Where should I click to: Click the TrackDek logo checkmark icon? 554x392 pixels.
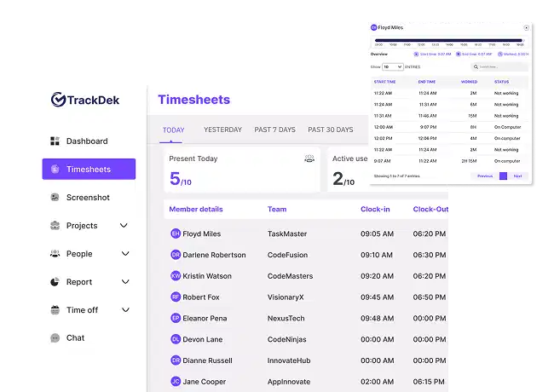tap(58, 100)
